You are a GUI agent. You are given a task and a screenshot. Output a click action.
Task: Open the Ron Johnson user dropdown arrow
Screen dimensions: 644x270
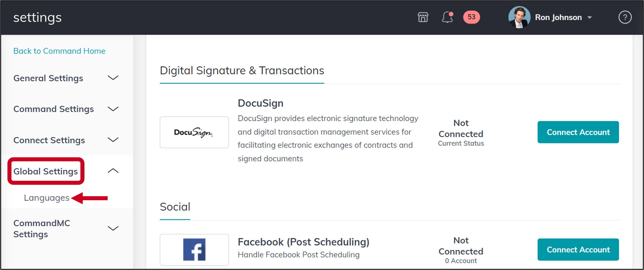pos(590,18)
